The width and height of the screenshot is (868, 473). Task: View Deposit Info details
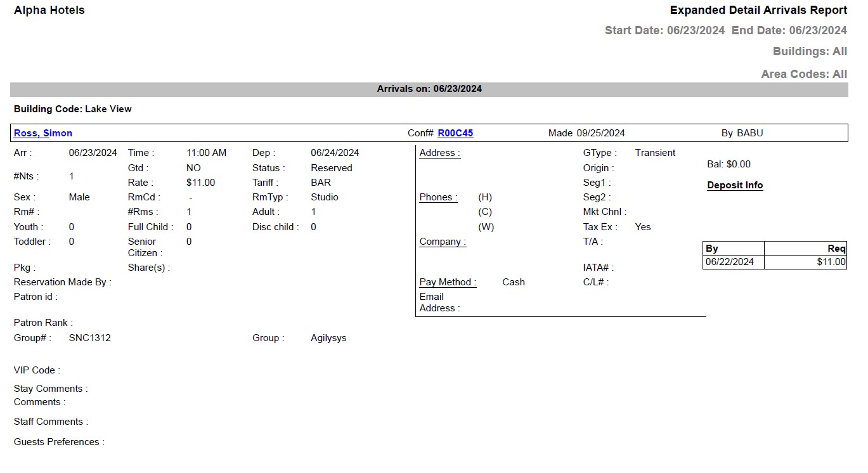pos(735,185)
